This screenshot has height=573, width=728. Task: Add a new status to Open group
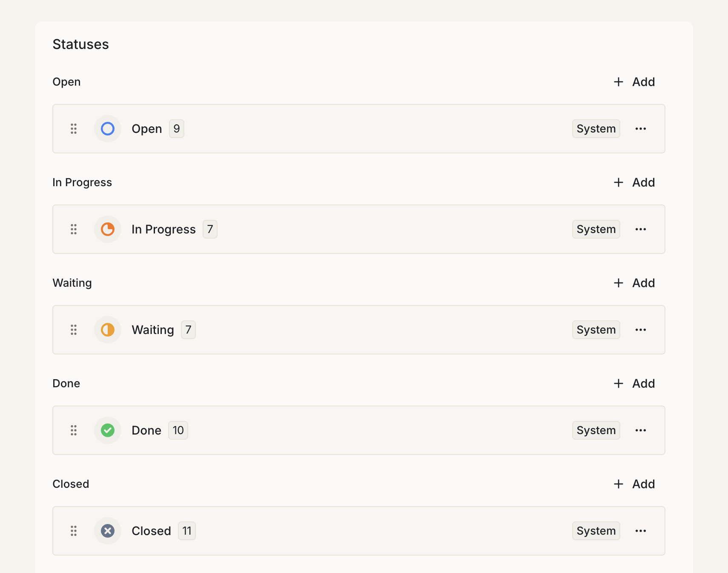634,82
